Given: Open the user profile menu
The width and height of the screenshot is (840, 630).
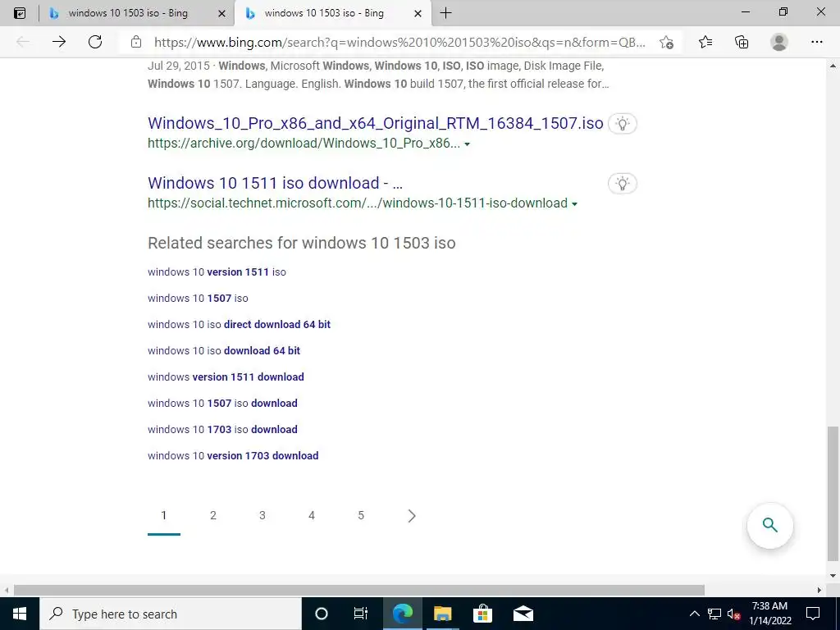Looking at the screenshot, I should click(779, 42).
